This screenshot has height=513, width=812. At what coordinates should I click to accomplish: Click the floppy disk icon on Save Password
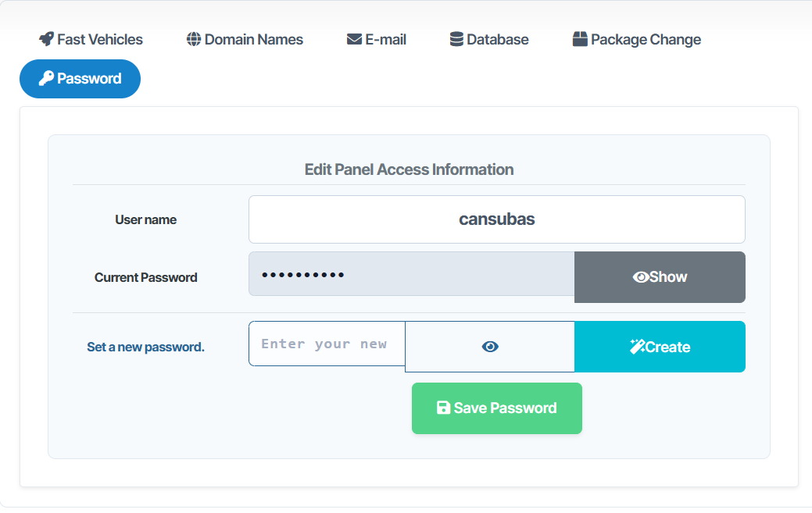click(x=443, y=408)
